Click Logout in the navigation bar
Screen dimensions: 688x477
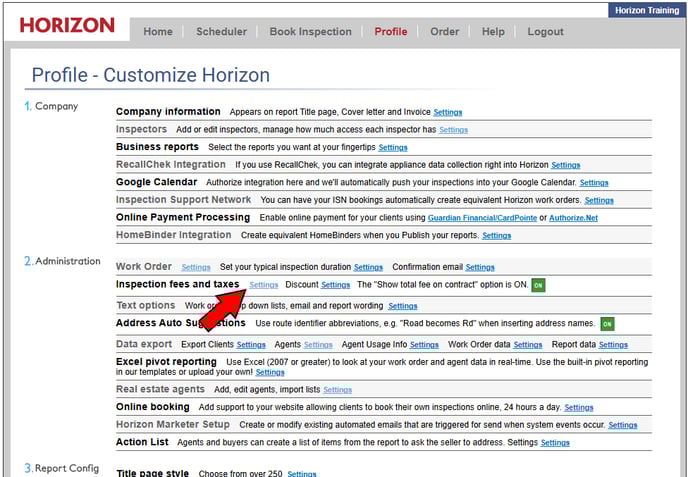[x=545, y=32]
